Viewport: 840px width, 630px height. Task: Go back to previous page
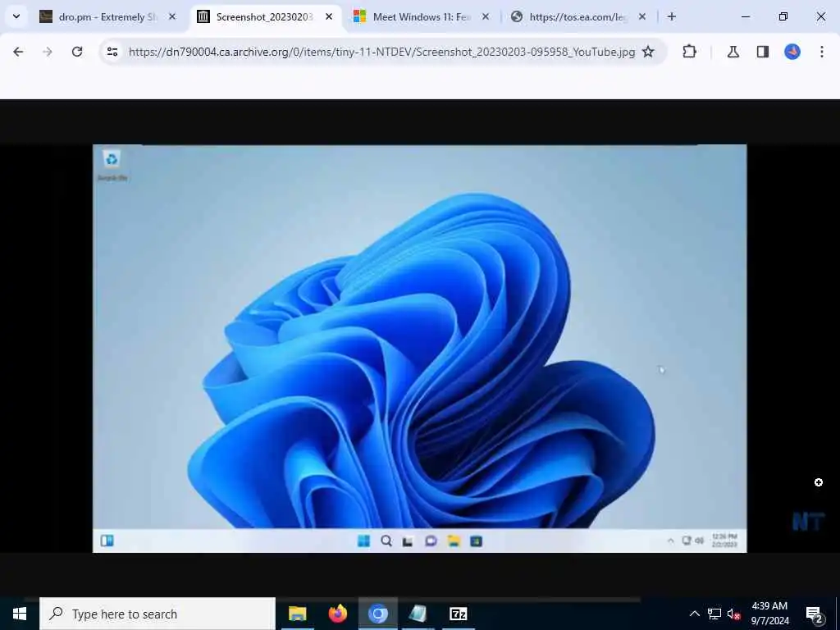pyautogui.click(x=18, y=52)
